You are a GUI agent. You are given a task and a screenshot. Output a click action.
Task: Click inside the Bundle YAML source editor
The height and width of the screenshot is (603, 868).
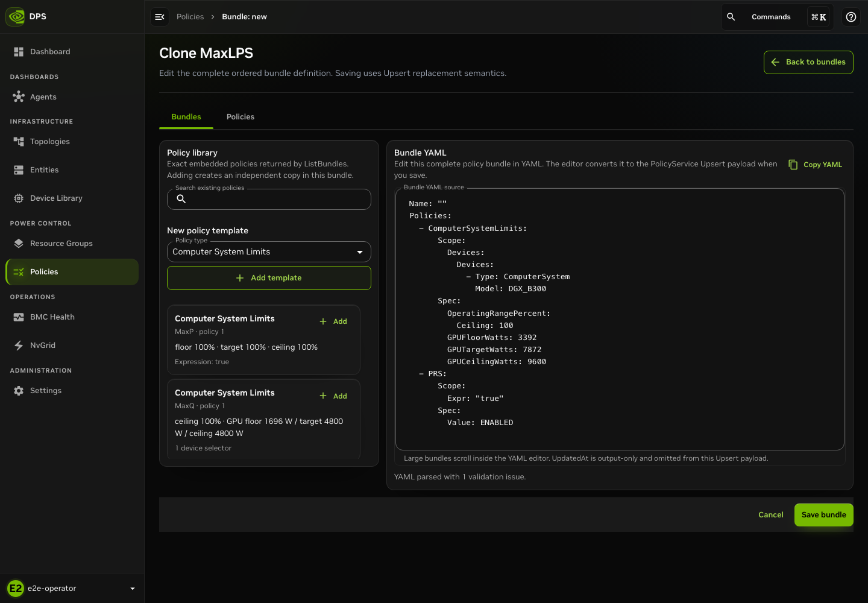click(x=620, y=320)
